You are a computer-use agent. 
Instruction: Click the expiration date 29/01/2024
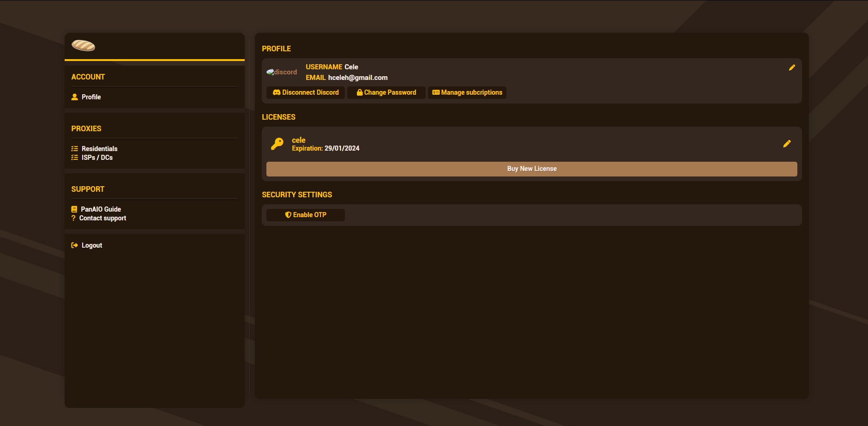(x=342, y=148)
